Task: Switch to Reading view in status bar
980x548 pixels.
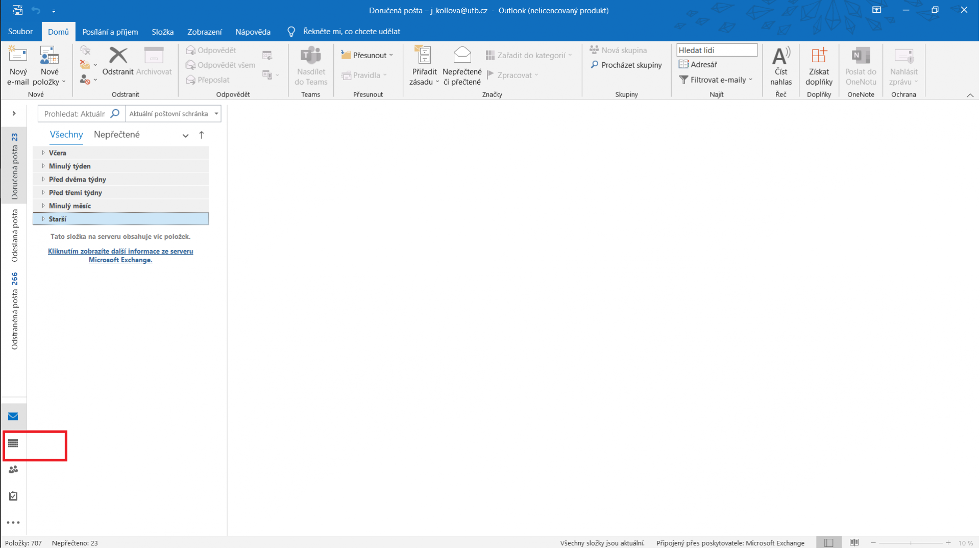Action: pos(854,543)
